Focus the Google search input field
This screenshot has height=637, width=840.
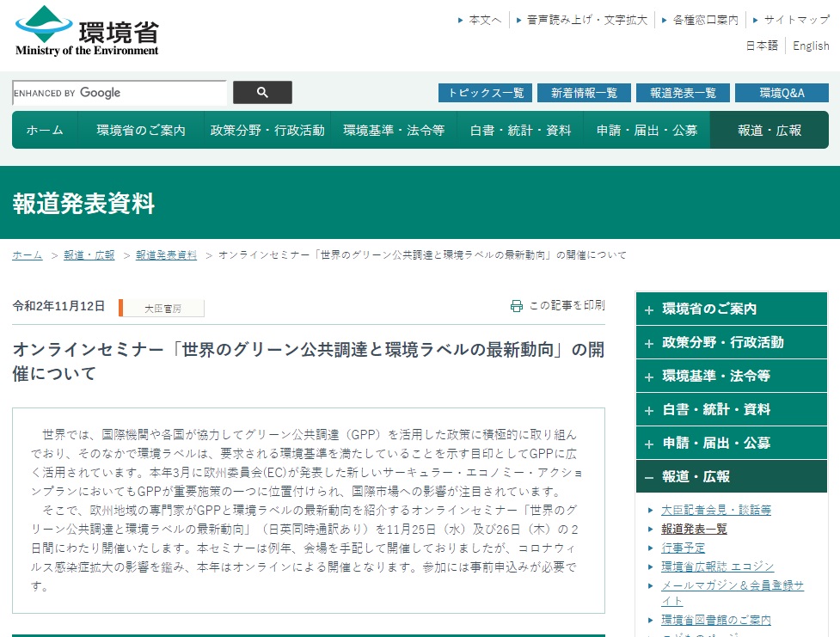119,93
